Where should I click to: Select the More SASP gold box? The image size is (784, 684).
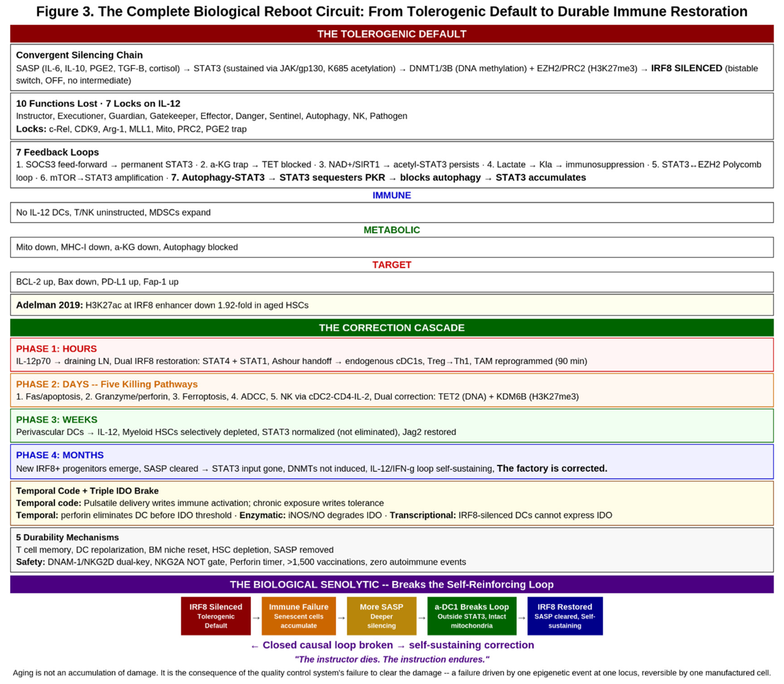click(x=381, y=616)
